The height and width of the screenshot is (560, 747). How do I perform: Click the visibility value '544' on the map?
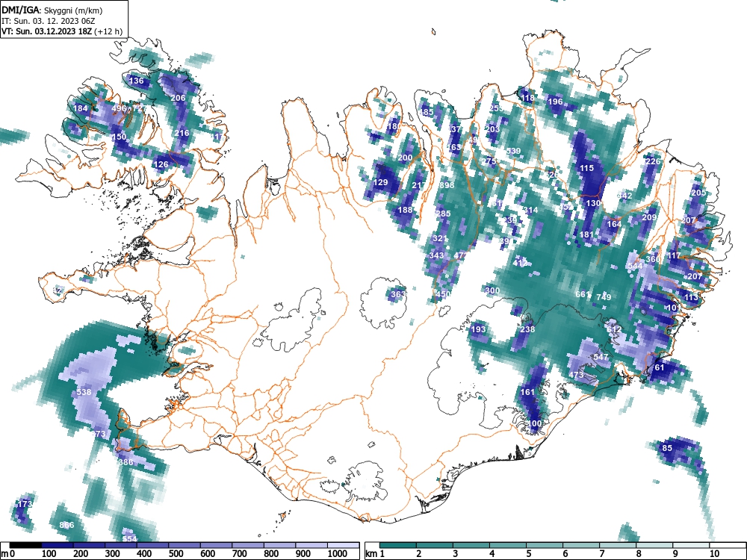[x=635, y=266]
